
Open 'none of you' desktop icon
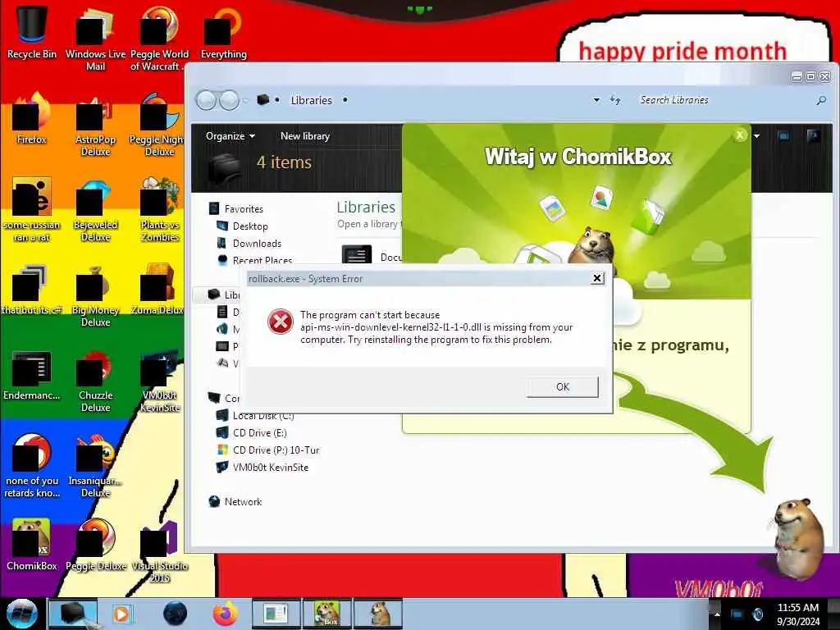(32, 466)
